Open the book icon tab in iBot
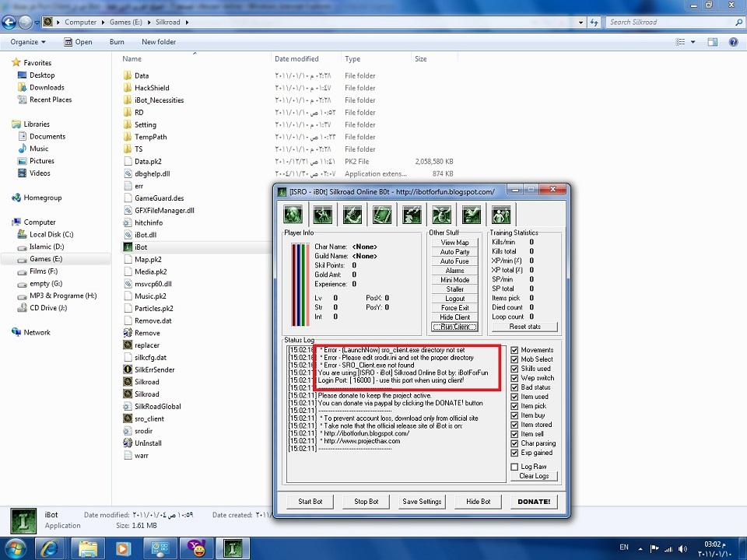The image size is (747, 560). (x=382, y=215)
